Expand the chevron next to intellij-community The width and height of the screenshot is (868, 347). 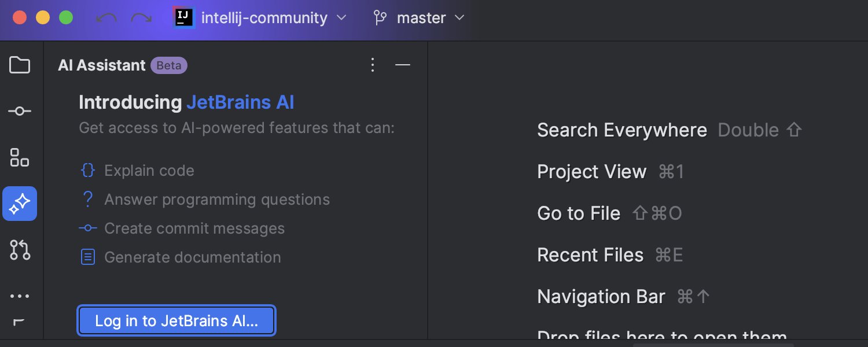tap(341, 18)
